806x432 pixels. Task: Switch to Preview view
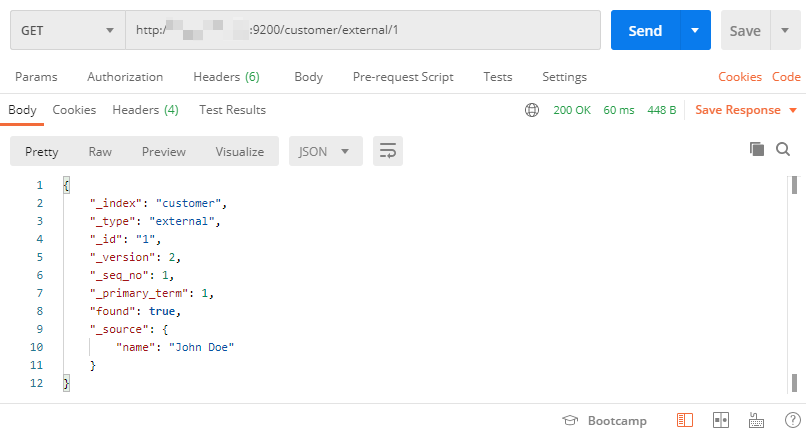163,152
